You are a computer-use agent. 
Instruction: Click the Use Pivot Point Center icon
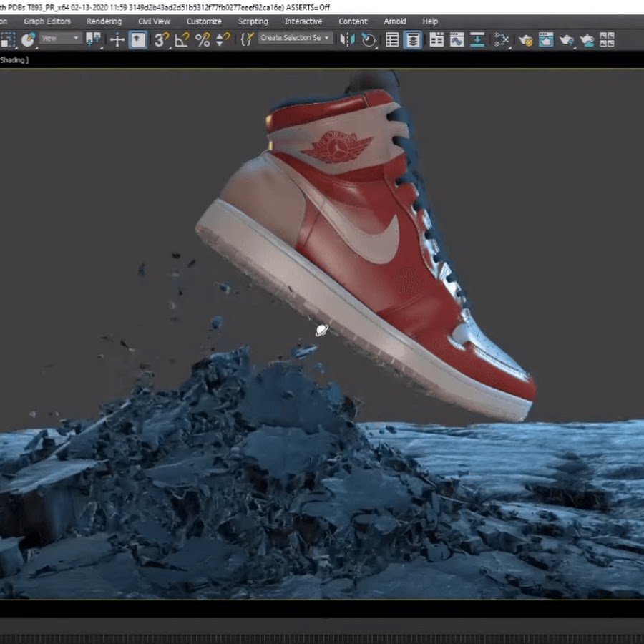click(93, 40)
